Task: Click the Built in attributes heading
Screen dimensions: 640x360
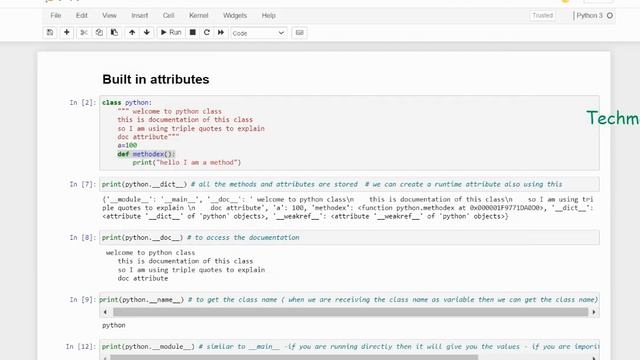Action: point(156,79)
